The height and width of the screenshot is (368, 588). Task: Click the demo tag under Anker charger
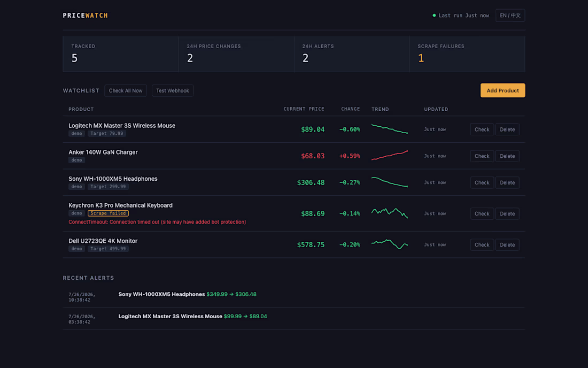click(x=76, y=160)
